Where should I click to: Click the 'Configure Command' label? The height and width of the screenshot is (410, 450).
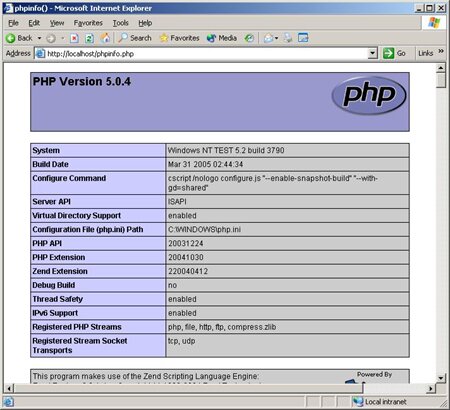(69, 178)
